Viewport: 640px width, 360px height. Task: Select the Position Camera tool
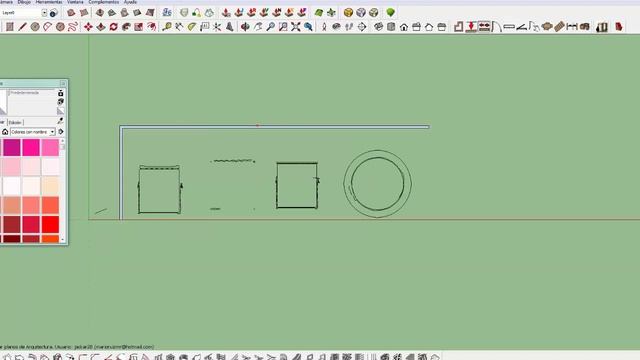pos(324,27)
